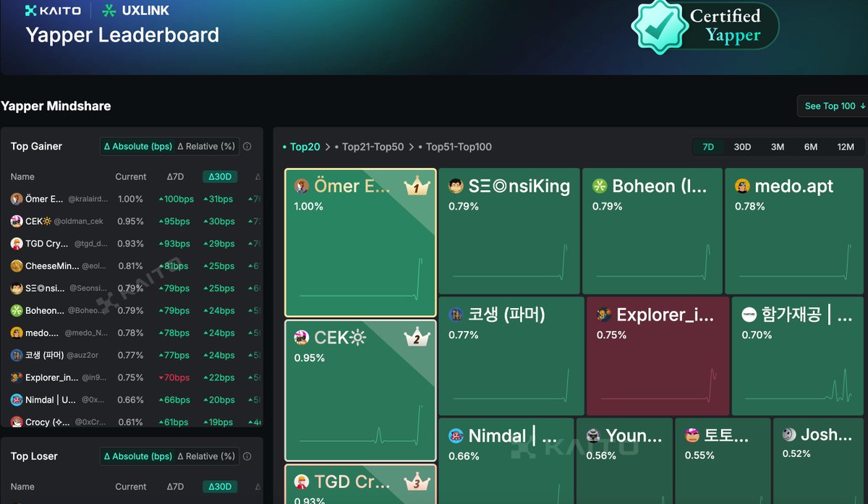Open @oldman_cek handle link
The width and height of the screenshot is (868, 504).
click(x=79, y=221)
